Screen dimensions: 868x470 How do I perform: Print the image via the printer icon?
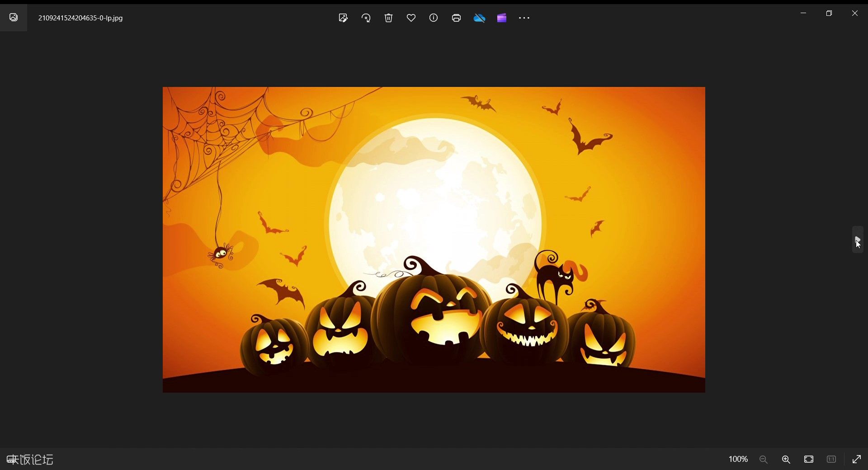pyautogui.click(x=456, y=18)
